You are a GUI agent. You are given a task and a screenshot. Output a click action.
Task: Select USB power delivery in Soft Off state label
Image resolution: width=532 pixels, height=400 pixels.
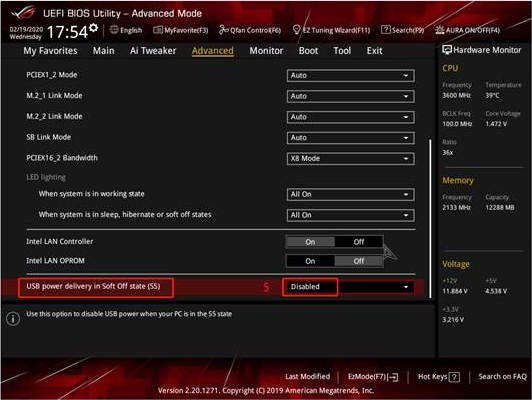point(93,286)
